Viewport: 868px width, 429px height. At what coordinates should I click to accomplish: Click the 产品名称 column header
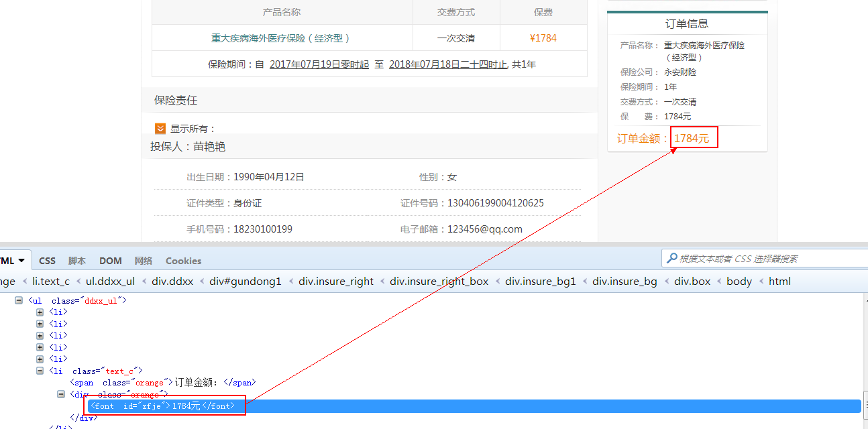(x=282, y=12)
